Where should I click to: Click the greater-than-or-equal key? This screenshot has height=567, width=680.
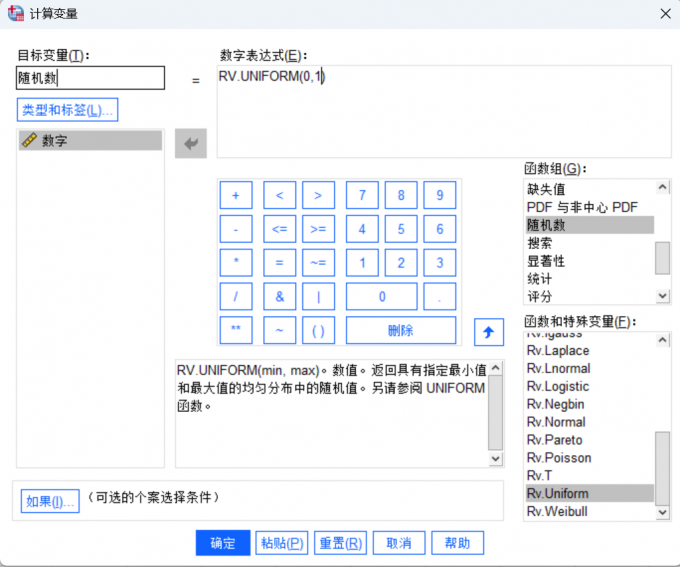tap(318, 229)
